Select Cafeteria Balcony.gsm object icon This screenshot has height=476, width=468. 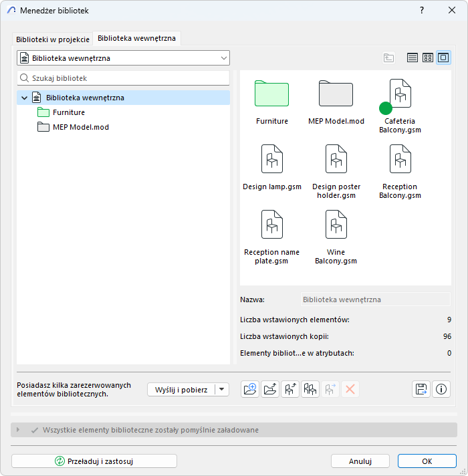pos(400,94)
